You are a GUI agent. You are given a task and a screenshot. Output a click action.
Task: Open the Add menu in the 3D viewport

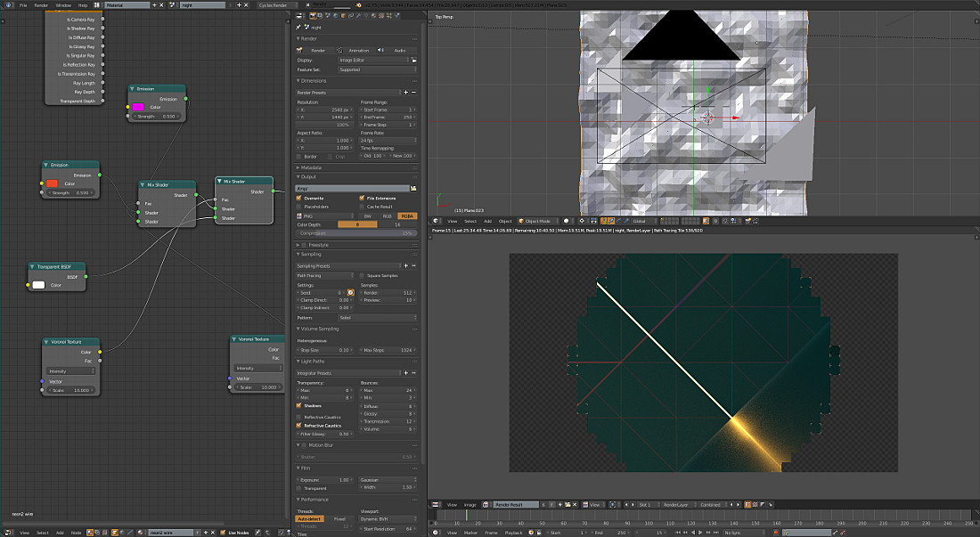(487, 221)
